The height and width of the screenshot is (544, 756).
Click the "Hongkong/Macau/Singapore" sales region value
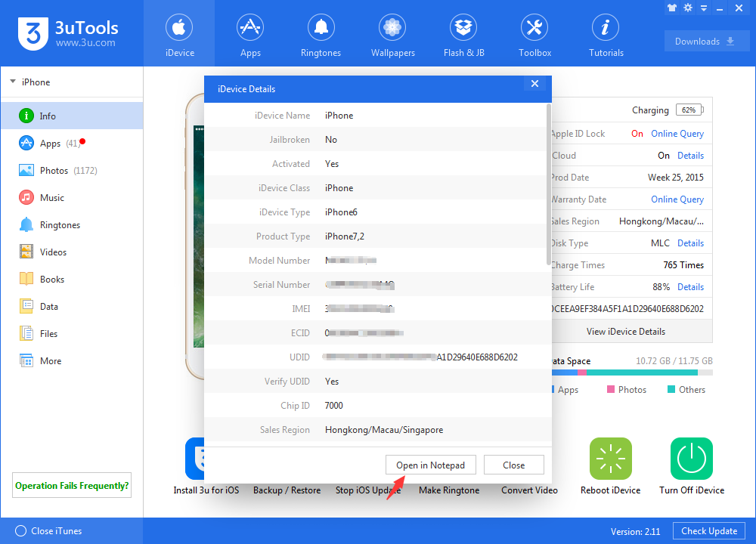(384, 430)
